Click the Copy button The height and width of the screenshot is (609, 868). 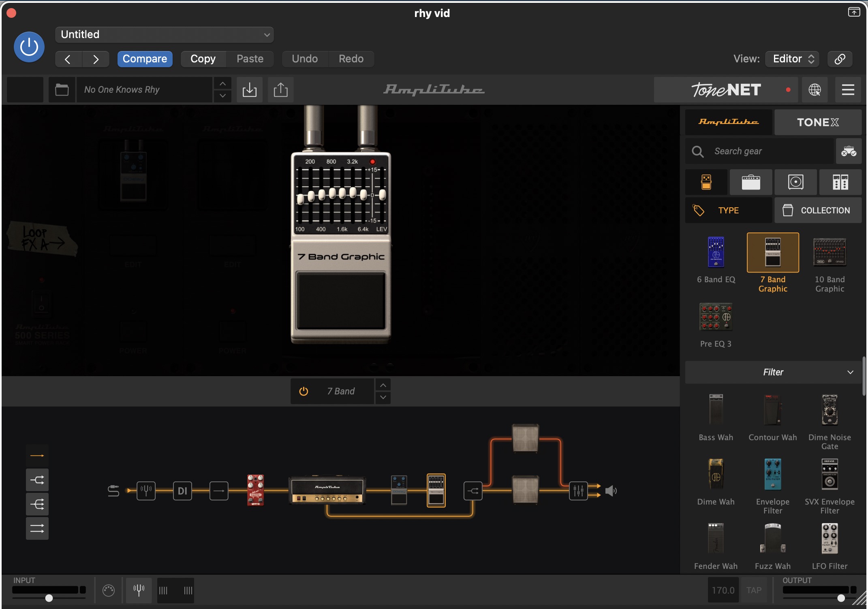203,59
